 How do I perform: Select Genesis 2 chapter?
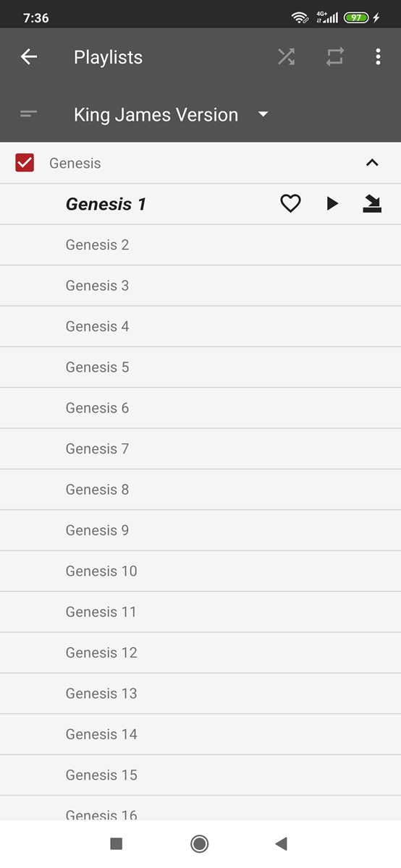[x=200, y=244]
